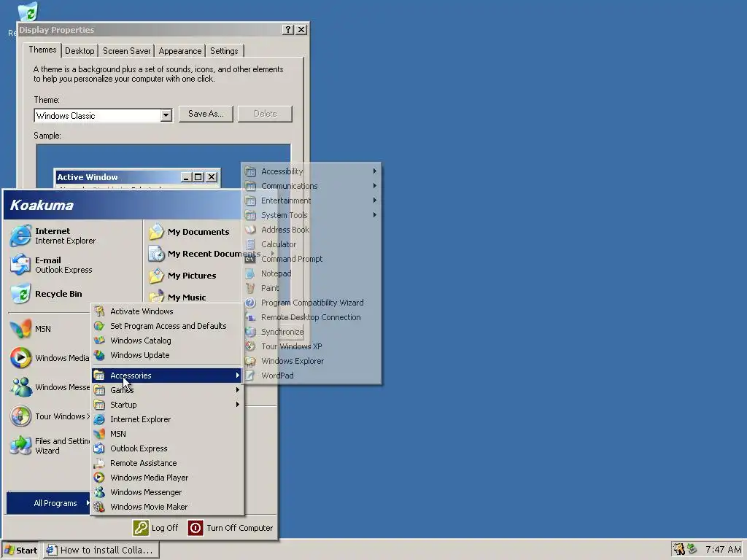Click 'How to install Colla...' taskbar item
The height and width of the screenshot is (560, 747).
click(101, 550)
